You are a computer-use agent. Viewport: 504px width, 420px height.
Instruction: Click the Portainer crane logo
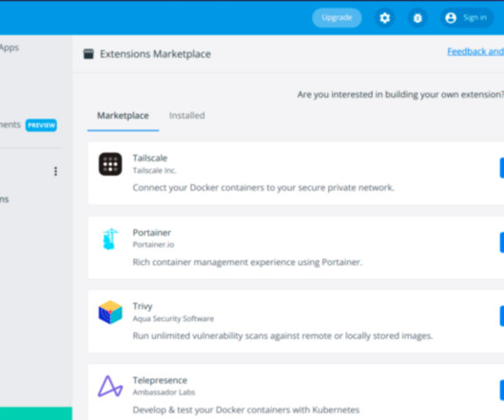[110, 239]
